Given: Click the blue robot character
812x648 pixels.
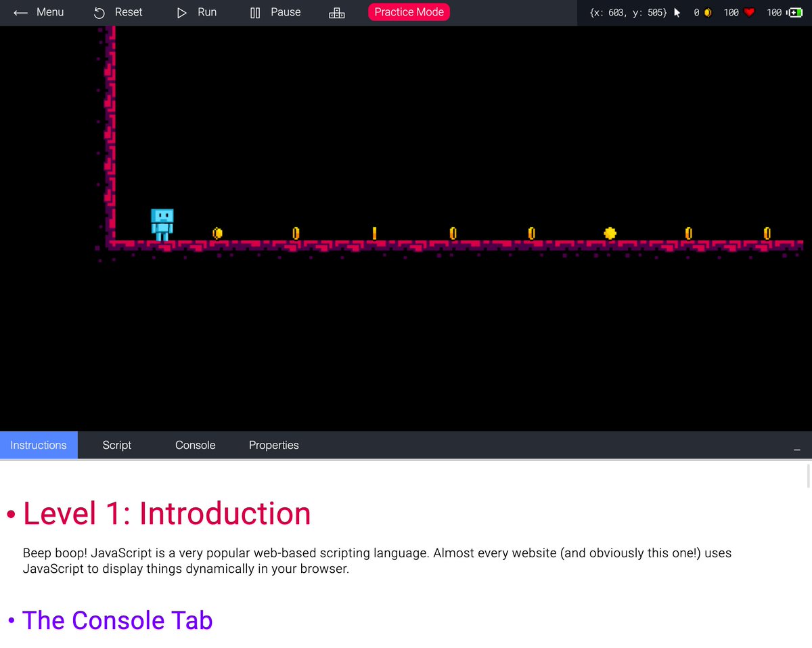Looking at the screenshot, I should [x=162, y=225].
